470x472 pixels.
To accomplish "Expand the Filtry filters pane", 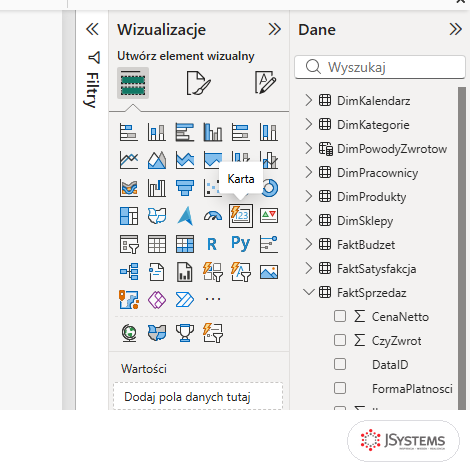I will (92, 29).
